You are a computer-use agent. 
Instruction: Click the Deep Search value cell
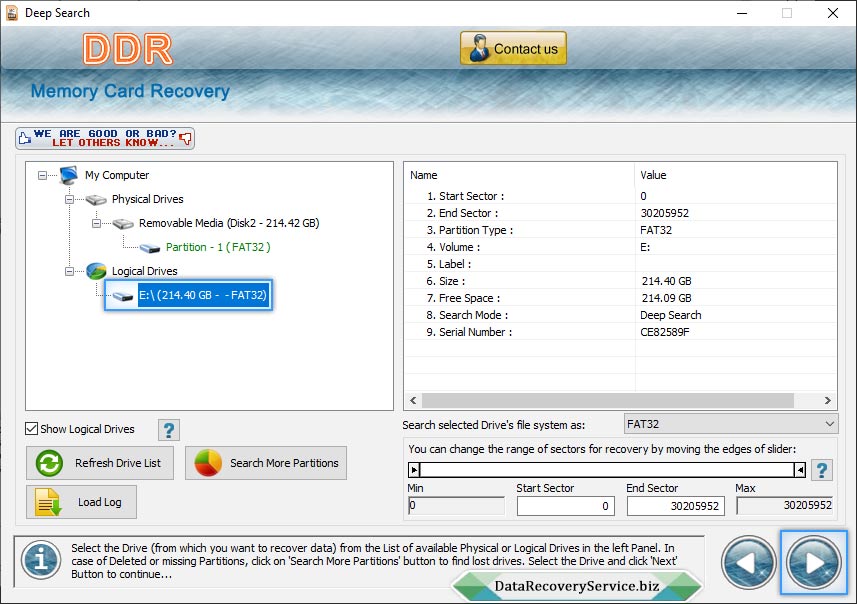(x=671, y=315)
